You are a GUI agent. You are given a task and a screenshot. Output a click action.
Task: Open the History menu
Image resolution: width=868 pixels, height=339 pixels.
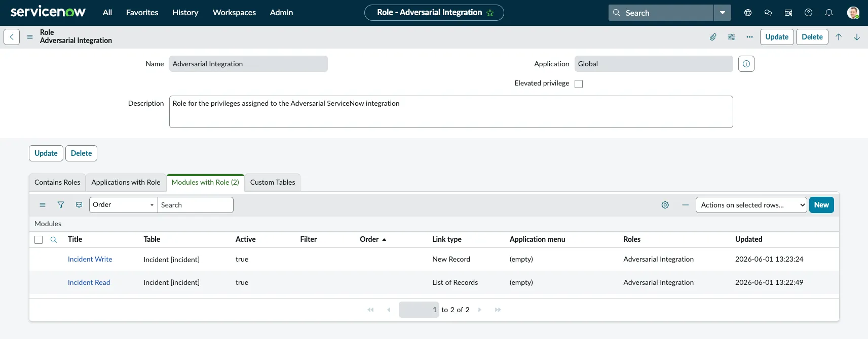[x=185, y=13]
